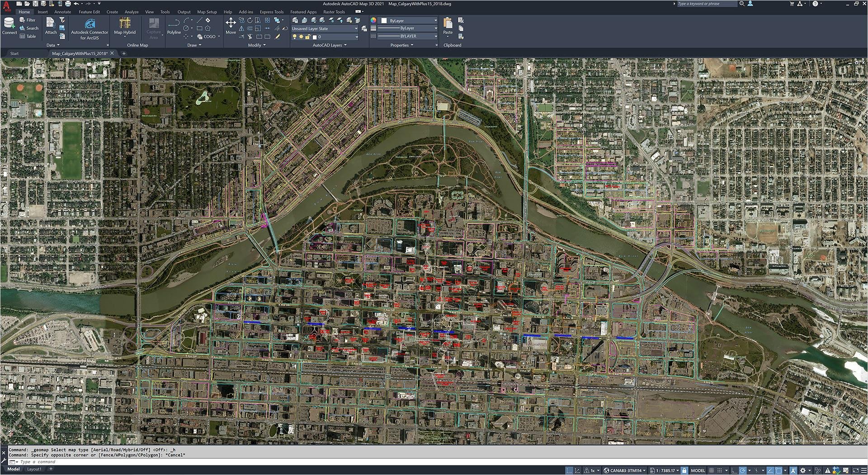Click the COGO button
Image resolution: width=868 pixels, height=475 pixels.
pos(209,37)
